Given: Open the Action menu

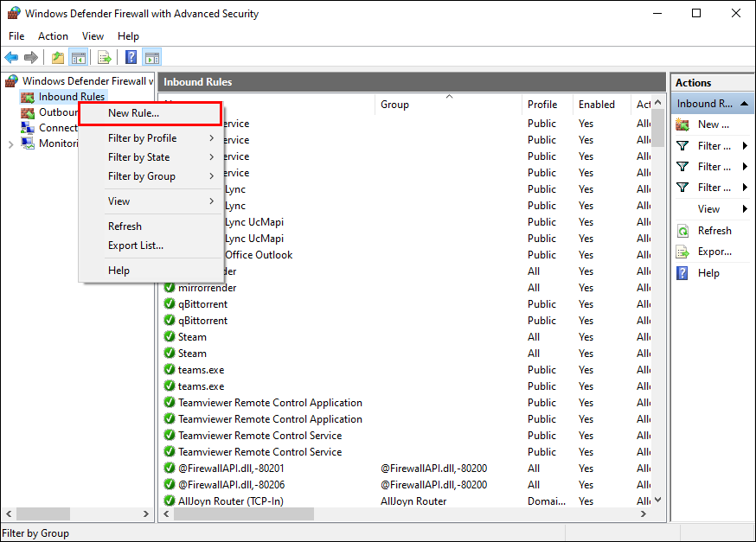Looking at the screenshot, I should click(x=53, y=36).
